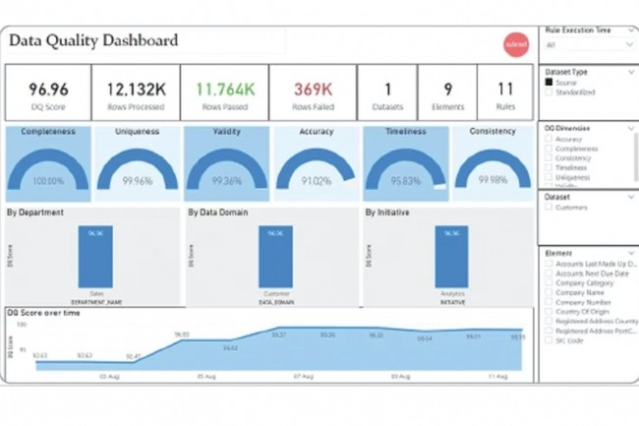
Task: Check the Timeliness dimension filter checkbox
Action: click(549, 168)
